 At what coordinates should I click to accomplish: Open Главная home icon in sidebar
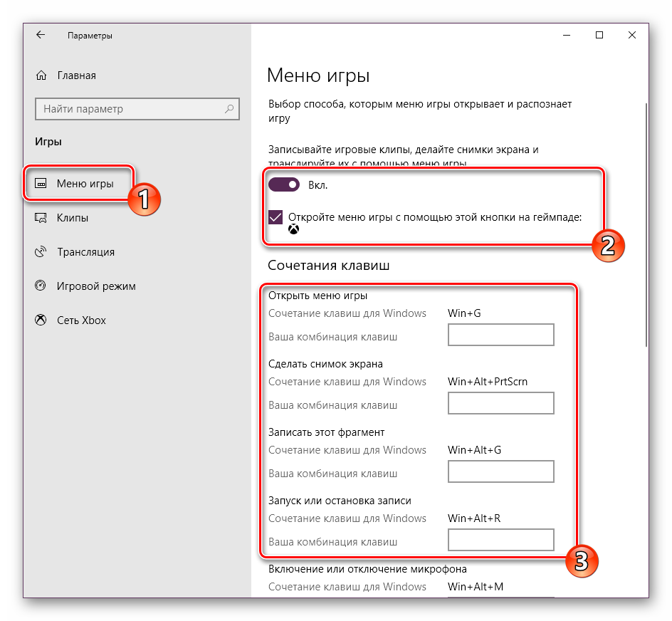(x=41, y=75)
